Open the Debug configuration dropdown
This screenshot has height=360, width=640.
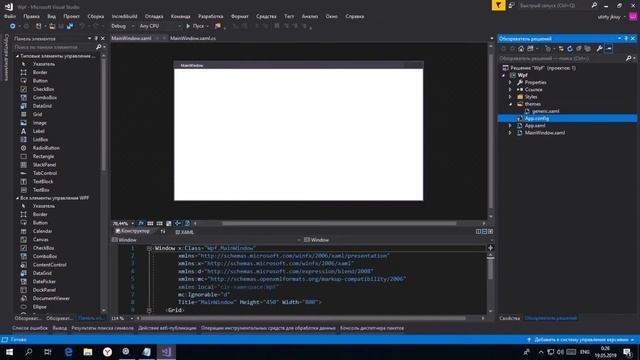122,26
